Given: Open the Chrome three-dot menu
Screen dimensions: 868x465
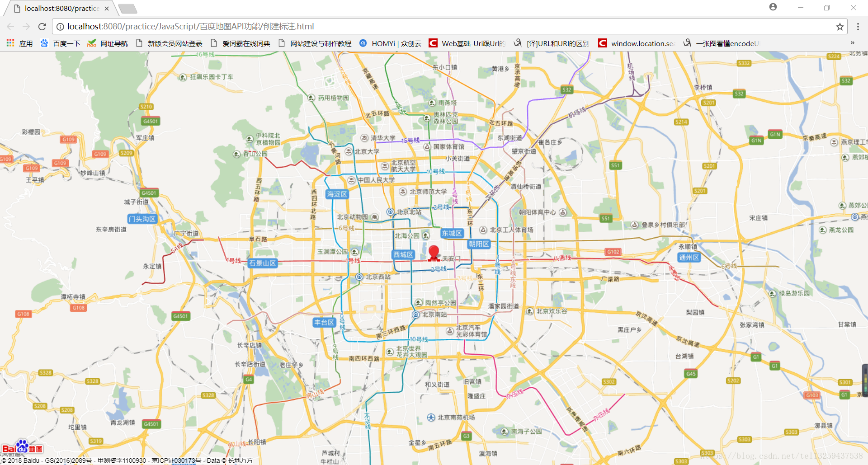Looking at the screenshot, I should click(x=858, y=27).
